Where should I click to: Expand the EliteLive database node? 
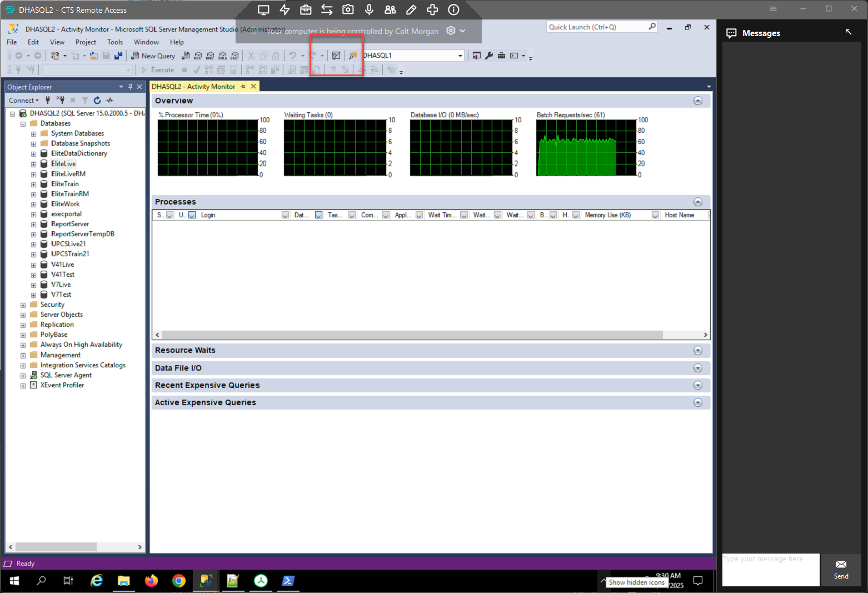33,165
